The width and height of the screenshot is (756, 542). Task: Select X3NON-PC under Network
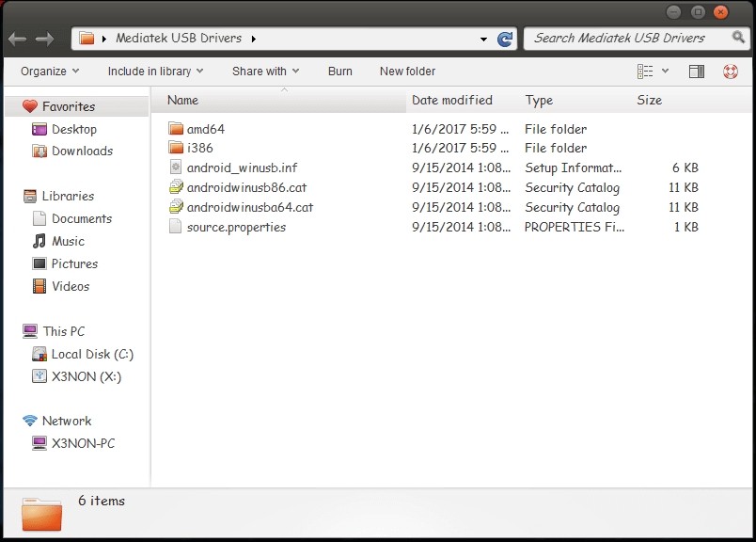tap(84, 443)
